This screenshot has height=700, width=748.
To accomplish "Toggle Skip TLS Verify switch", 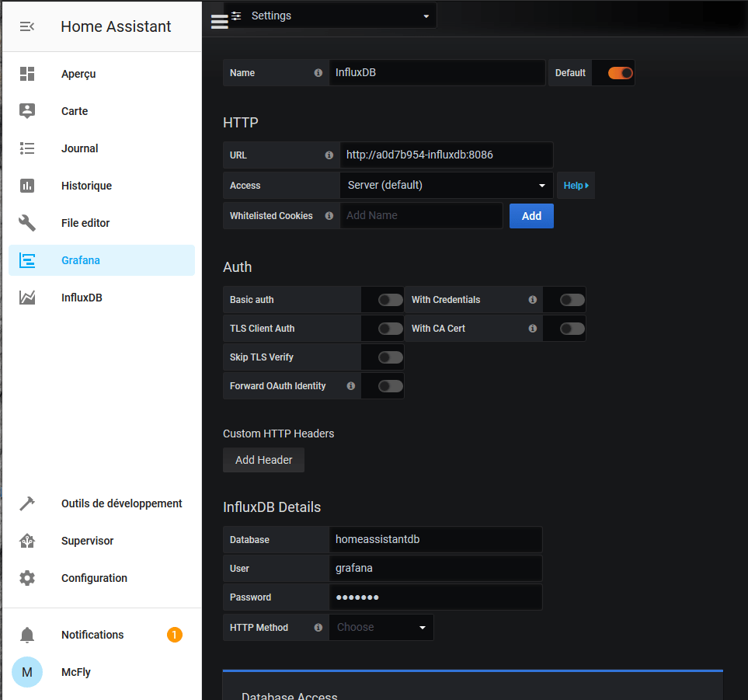I will [390, 357].
